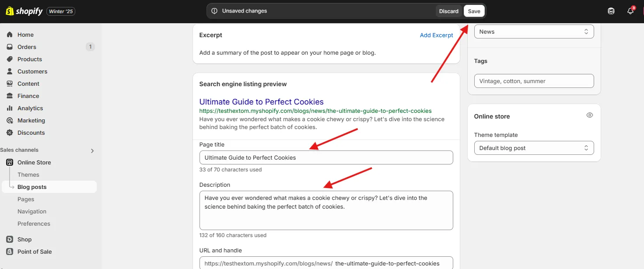
Task: Expand the Sales channels chevron
Action: (x=92, y=150)
